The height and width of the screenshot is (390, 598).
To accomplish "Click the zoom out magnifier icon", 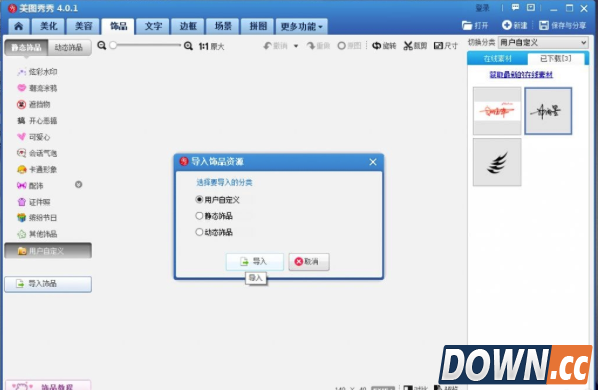I will point(101,45).
